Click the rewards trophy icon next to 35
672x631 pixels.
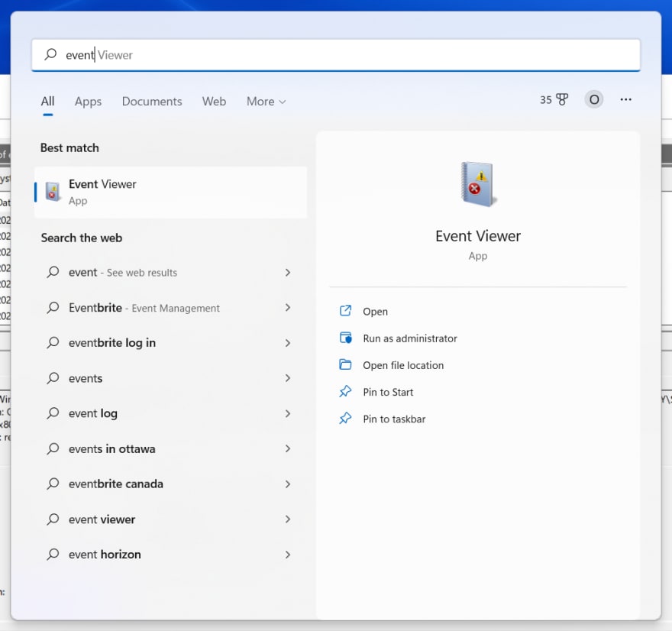(x=562, y=99)
